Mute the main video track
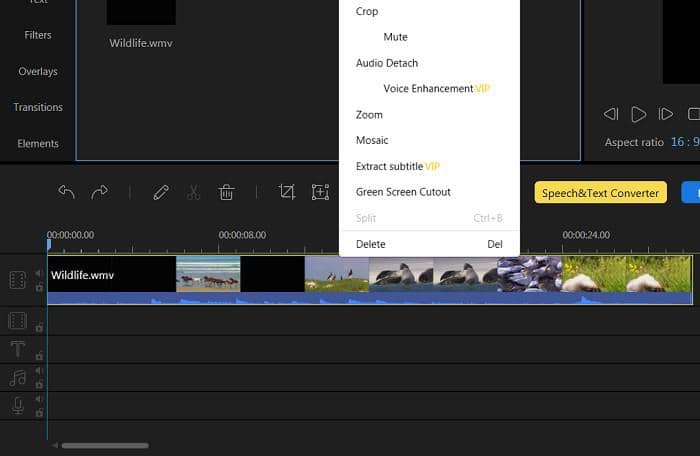 tap(38, 273)
